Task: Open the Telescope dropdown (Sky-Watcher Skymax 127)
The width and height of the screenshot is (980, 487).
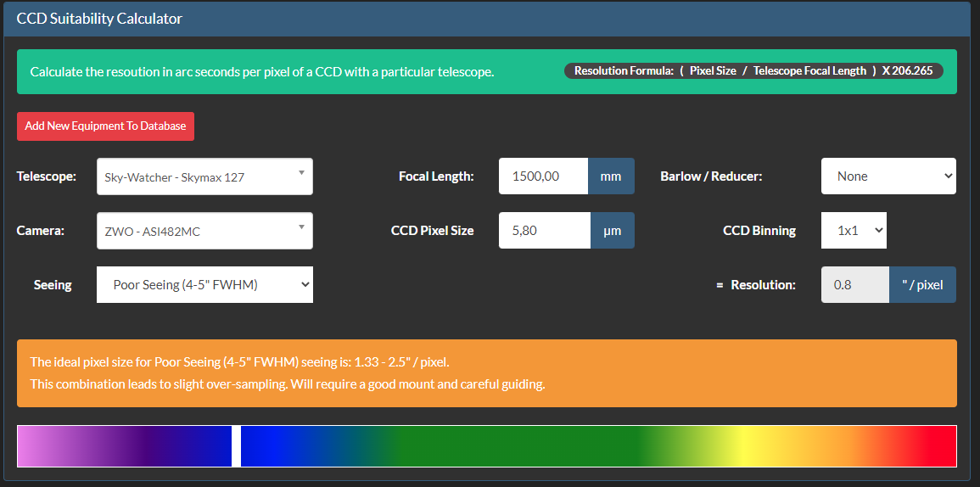Action: [205, 176]
